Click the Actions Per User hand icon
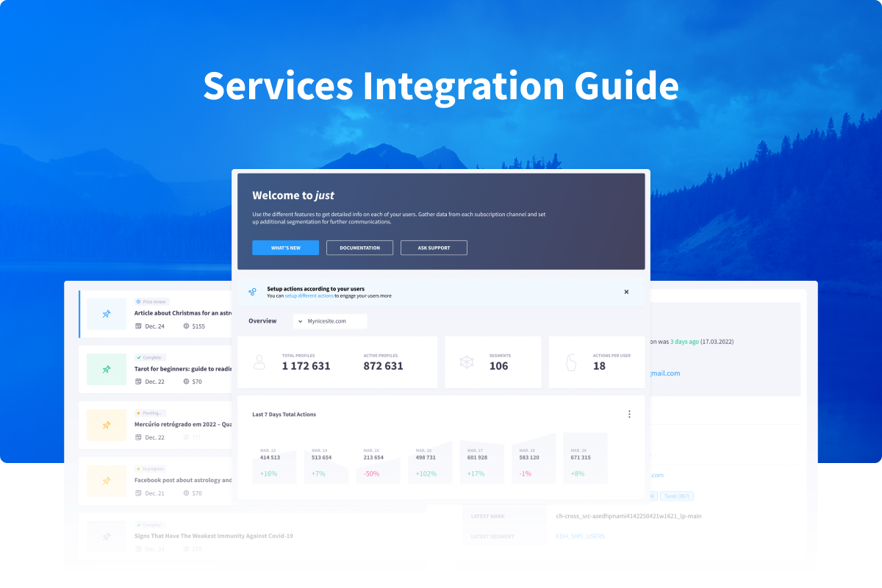The height and width of the screenshot is (588, 882). [x=570, y=362]
